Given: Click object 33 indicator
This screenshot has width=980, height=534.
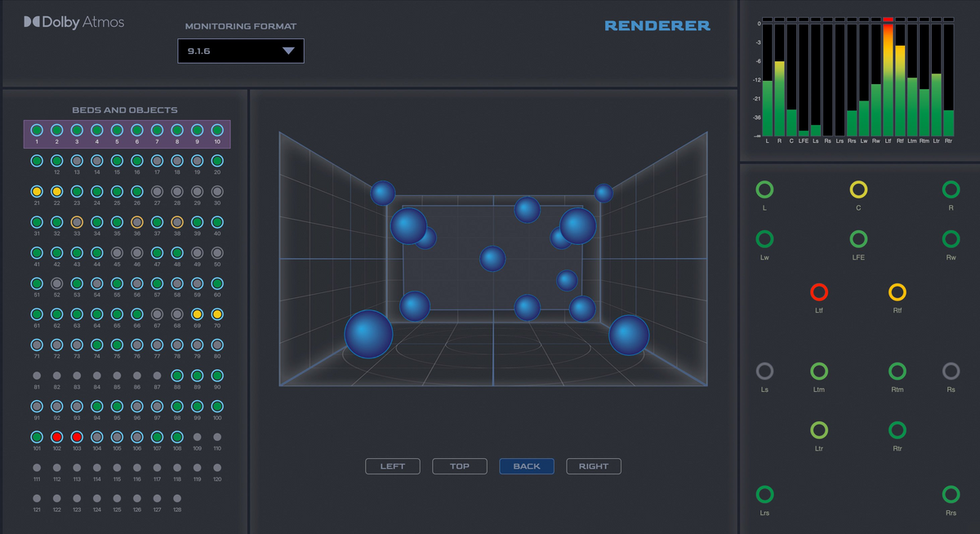Looking at the screenshot, I should (x=77, y=222).
